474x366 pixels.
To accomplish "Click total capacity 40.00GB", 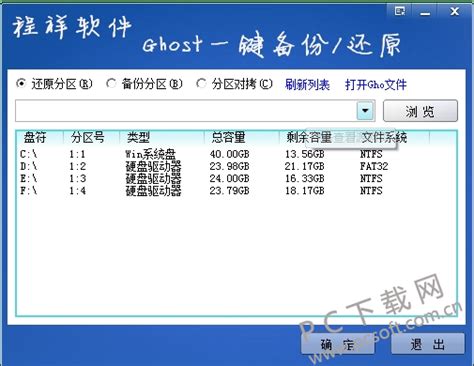I will [x=229, y=154].
